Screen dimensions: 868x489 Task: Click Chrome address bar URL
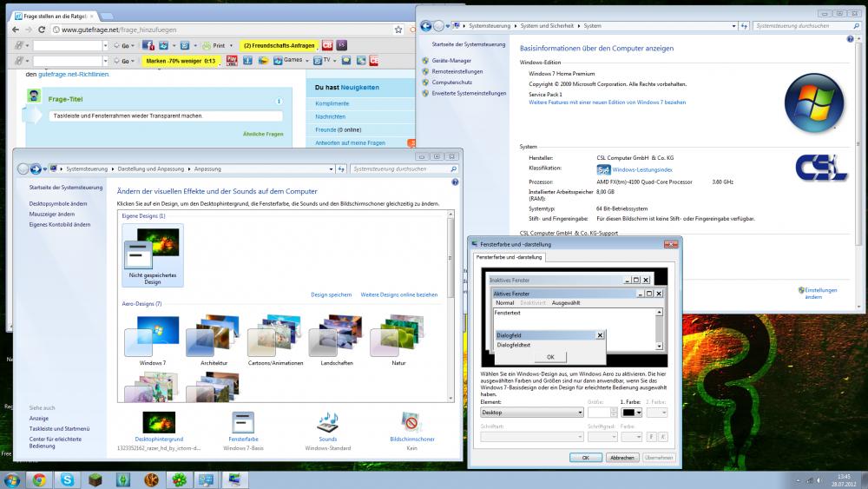(119, 30)
